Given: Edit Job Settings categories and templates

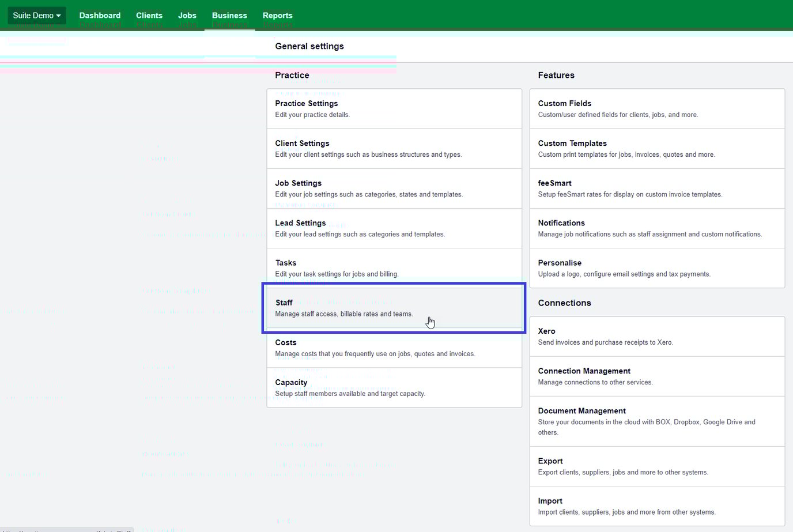Looking at the screenshot, I should coord(394,188).
